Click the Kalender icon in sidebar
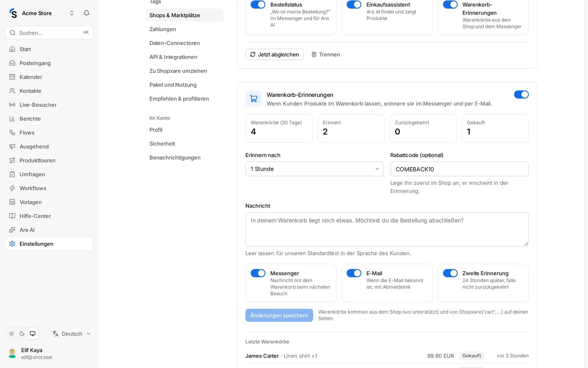The width and height of the screenshot is (588, 368). [x=12, y=77]
